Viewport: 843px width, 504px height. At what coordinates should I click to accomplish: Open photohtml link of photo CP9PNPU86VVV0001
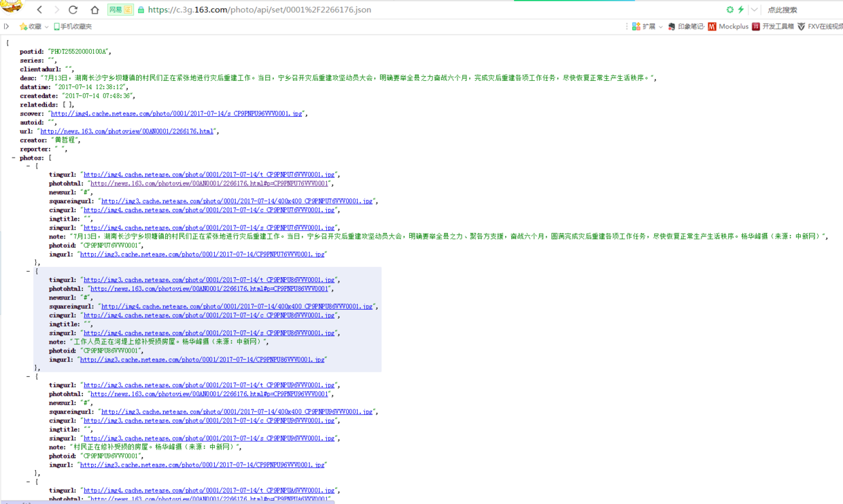pyautogui.click(x=209, y=289)
